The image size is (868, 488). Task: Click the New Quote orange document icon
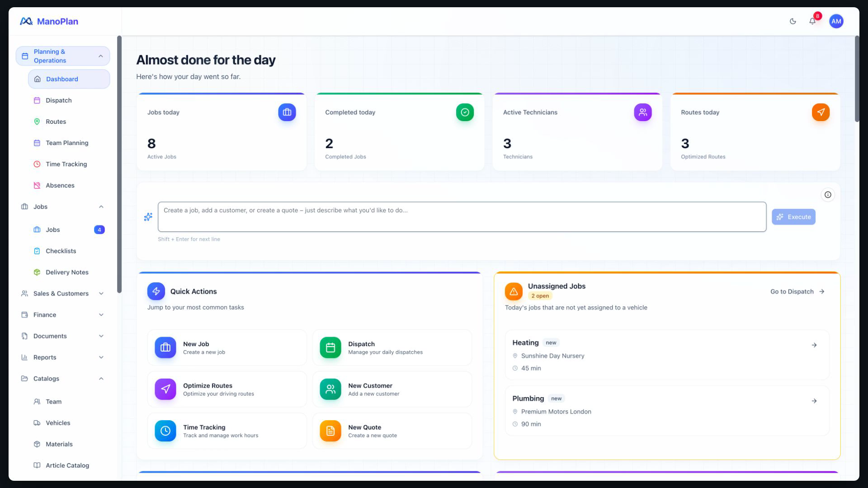click(330, 431)
